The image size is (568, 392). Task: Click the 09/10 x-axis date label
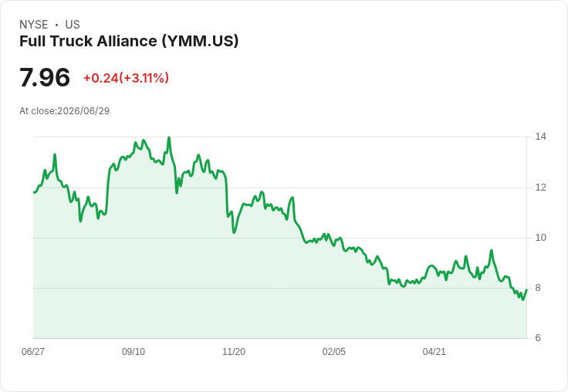(134, 351)
